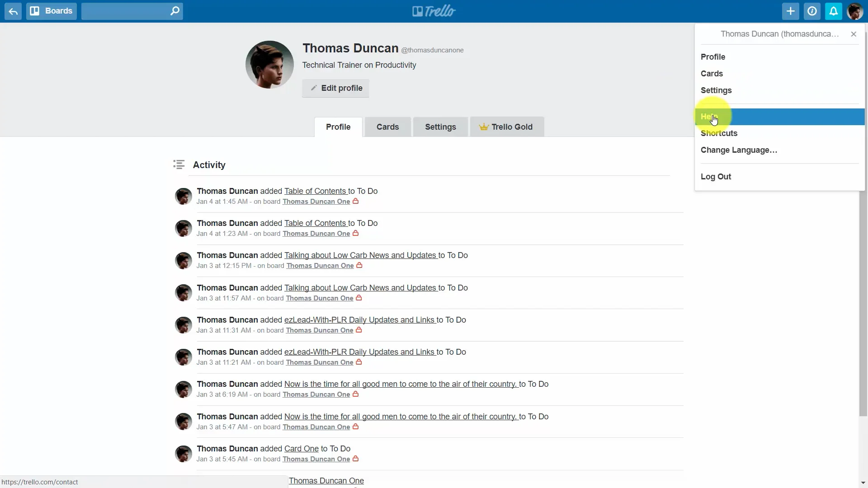Open Table of Contents link from 1:23 AM
The image size is (868, 488).
(x=316, y=223)
